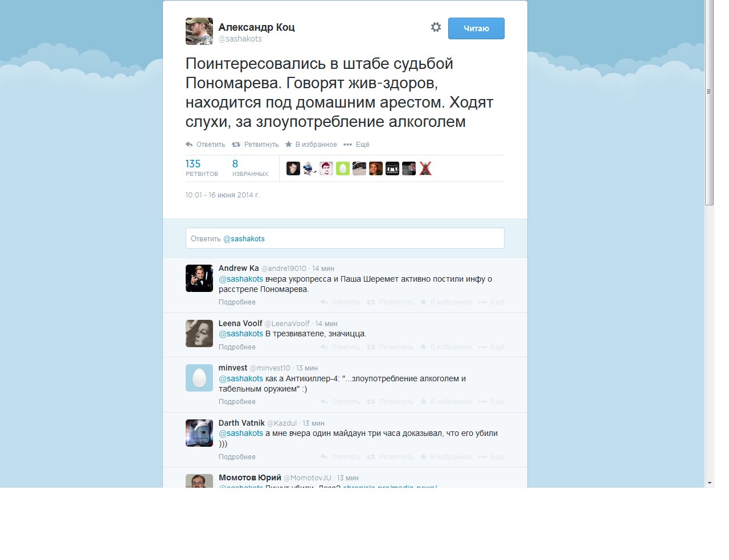Open Darth Vatnik's avatar
This screenshot has width=729, height=560.
199,433
